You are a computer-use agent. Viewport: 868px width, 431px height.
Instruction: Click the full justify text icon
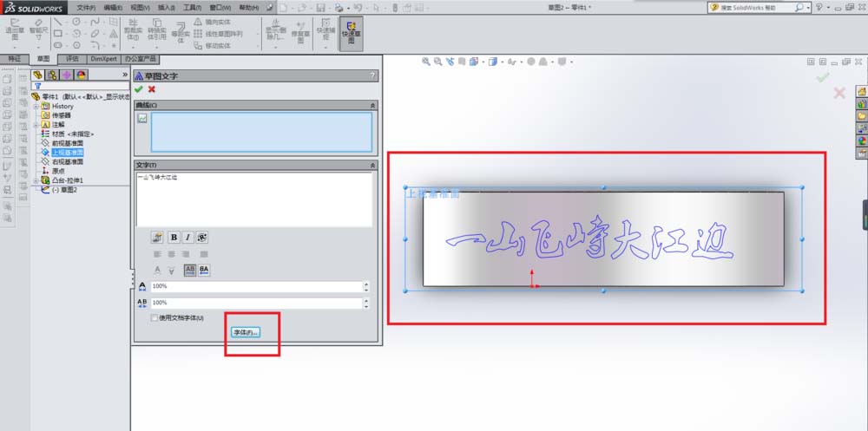pyautogui.click(x=204, y=254)
